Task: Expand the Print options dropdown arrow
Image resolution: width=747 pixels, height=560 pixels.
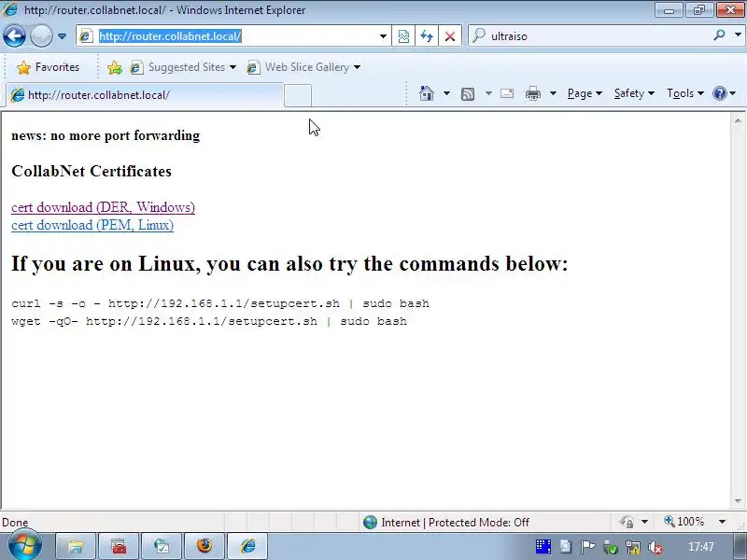Action: tap(553, 93)
